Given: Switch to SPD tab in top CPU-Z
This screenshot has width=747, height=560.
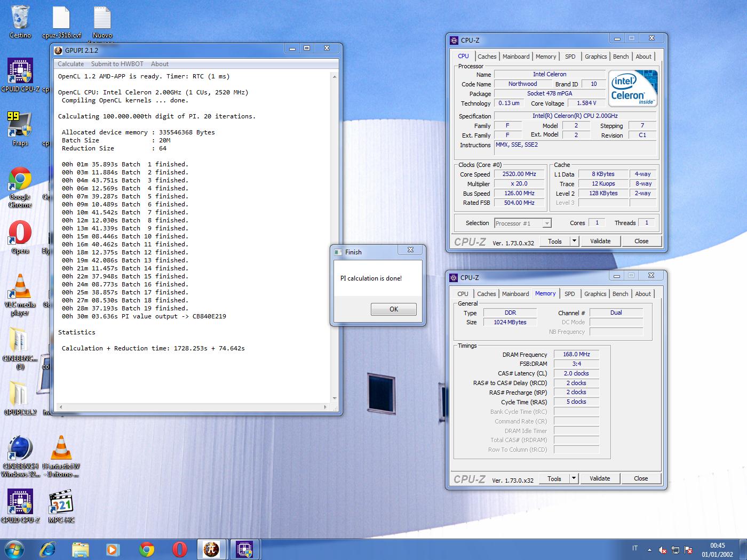Looking at the screenshot, I should pos(570,56).
